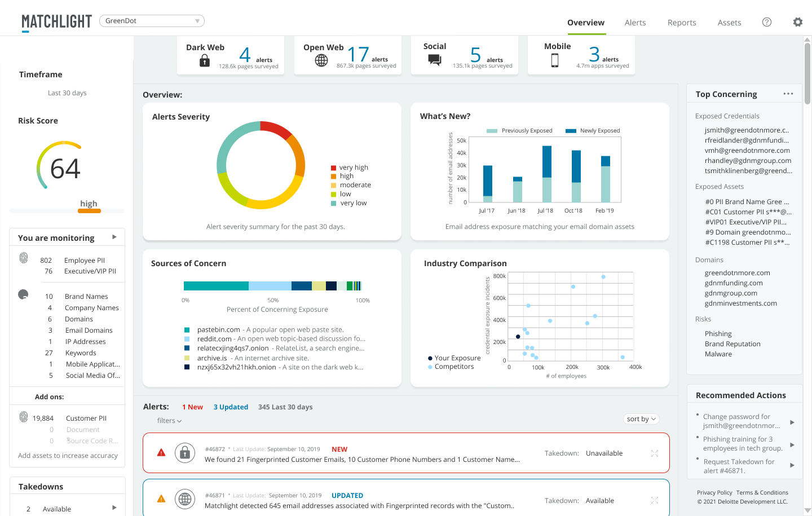Switch to the Alerts tab
Viewport: 812px width, 516px height.
coord(635,23)
